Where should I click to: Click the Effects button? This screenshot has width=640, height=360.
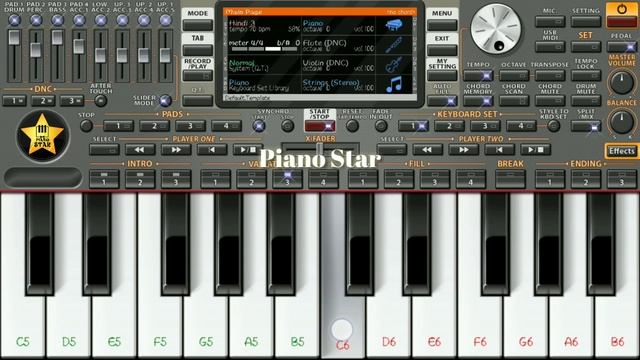pos(622,151)
